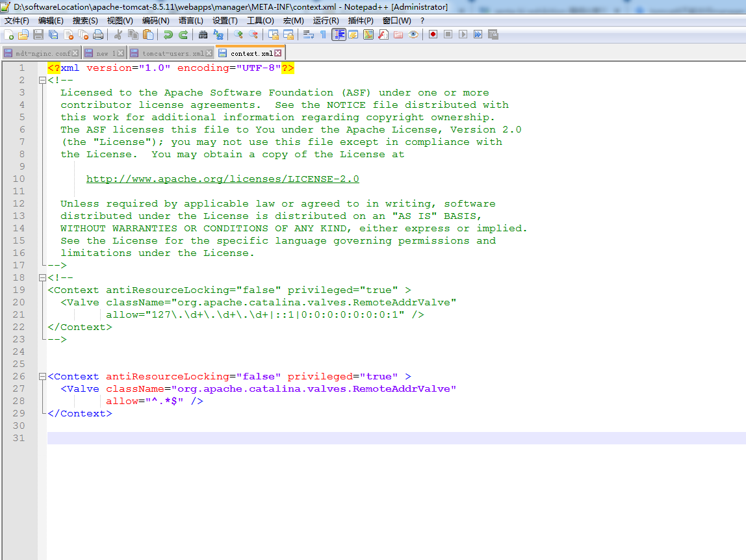Click the Save file toolbar icon
This screenshot has height=560, width=746.
38,34
